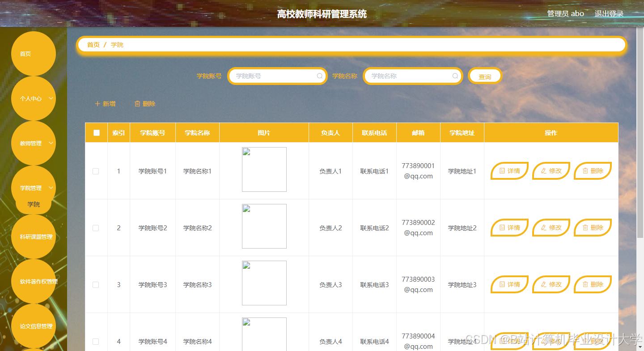Click the image thumbnail in row 1

coord(264,169)
